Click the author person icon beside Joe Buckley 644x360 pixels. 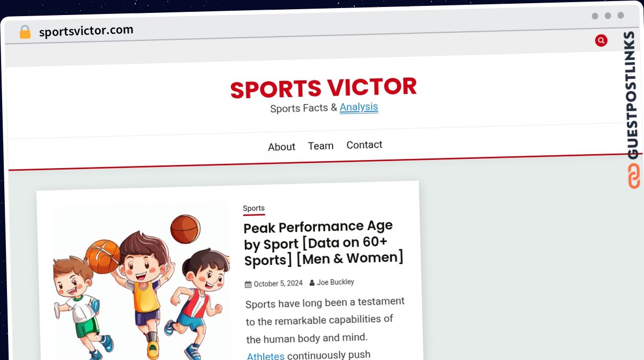pyautogui.click(x=312, y=283)
